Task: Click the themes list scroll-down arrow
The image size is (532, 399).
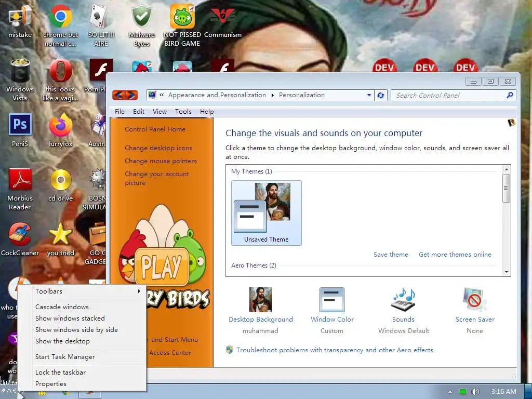Action: (506, 272)
